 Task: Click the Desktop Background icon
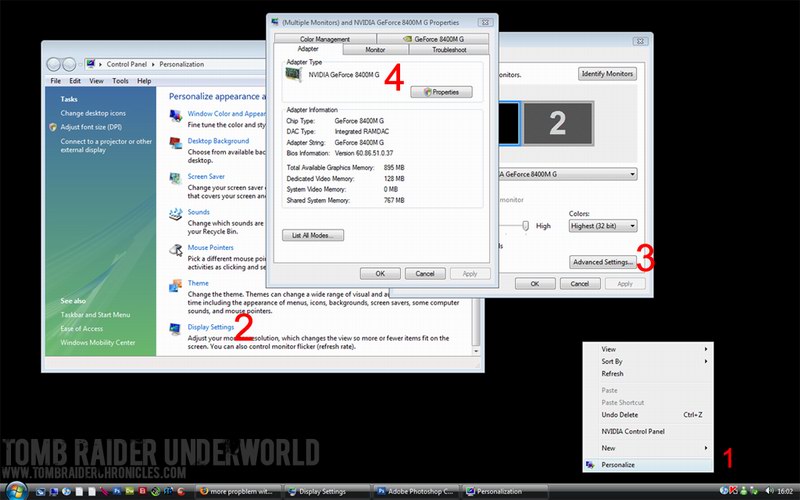pyautogui.click(x=176, y=143)
